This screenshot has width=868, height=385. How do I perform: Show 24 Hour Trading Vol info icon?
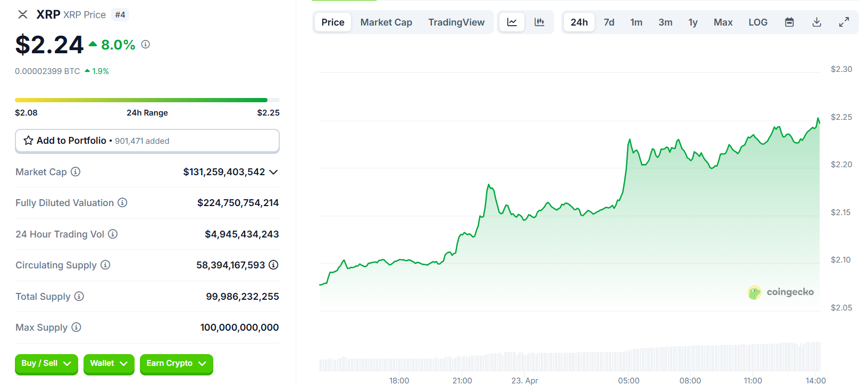point(113,234)
